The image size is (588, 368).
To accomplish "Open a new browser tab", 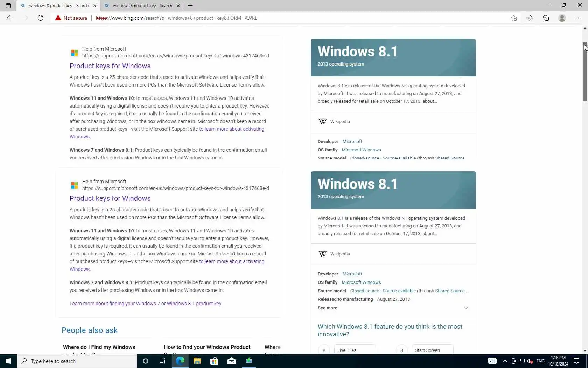I will click(190, 6).
